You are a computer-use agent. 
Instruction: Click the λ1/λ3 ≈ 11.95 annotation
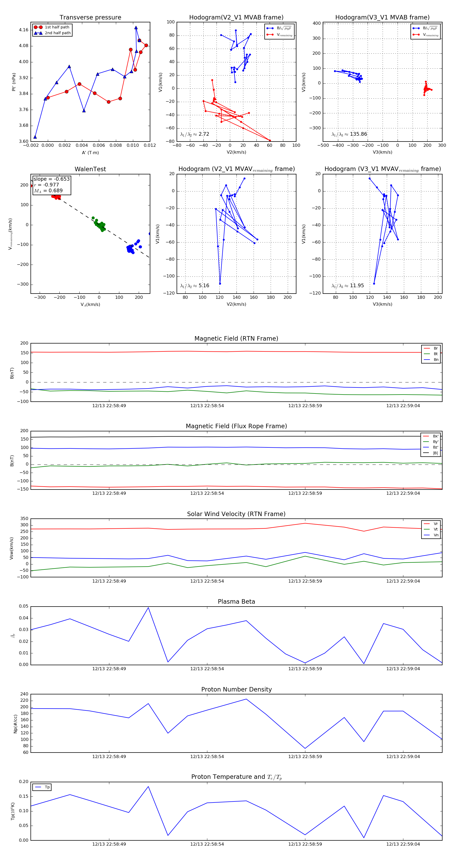tap(348, 286)
